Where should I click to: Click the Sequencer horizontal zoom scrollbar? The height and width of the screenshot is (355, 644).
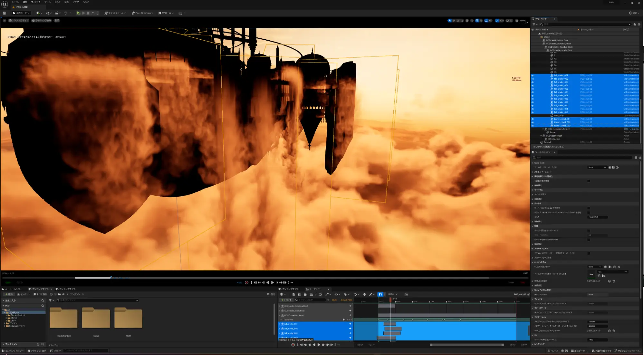pyautogui.click(x=467, y=345)
